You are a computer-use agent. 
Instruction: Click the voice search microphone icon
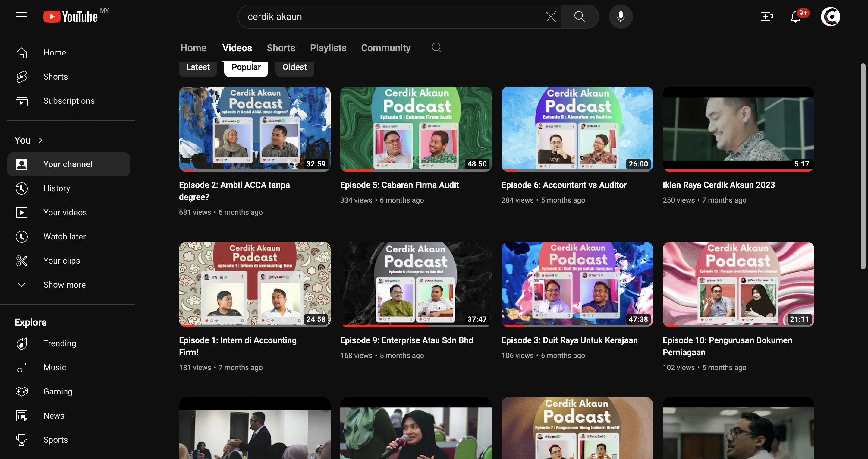point(620,16)
